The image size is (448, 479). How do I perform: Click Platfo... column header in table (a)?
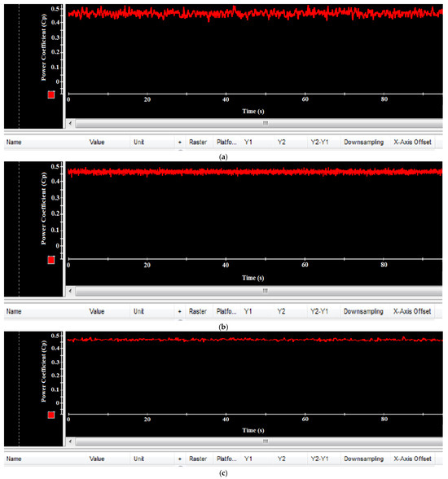[x=226, y=142]
